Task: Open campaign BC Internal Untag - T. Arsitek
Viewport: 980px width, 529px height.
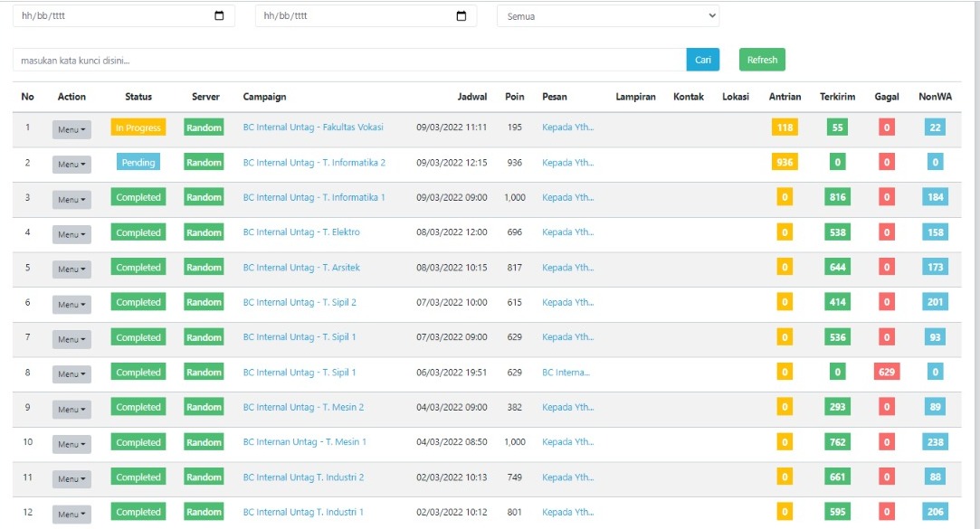Action: pyautogui.click(x=301, y=268)
